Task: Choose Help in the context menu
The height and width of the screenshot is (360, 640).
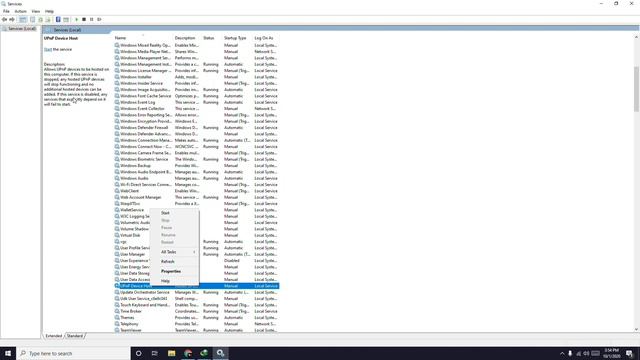Action: pyautogui.click(x=175, y=281)
